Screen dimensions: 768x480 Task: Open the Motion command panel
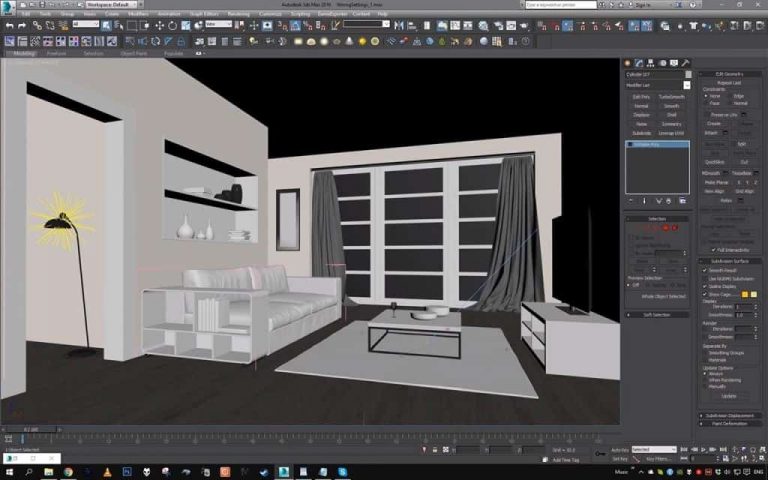pos(662,63)
